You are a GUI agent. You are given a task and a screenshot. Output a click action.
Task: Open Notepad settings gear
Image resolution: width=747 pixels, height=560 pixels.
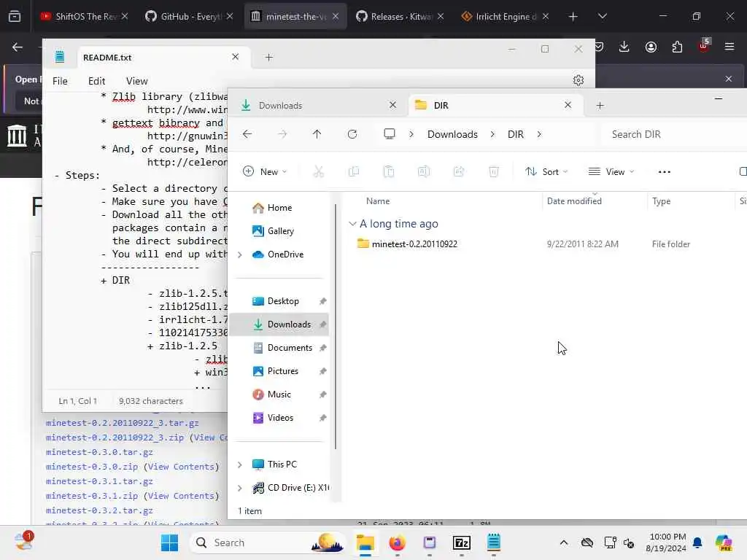point(578,80)
